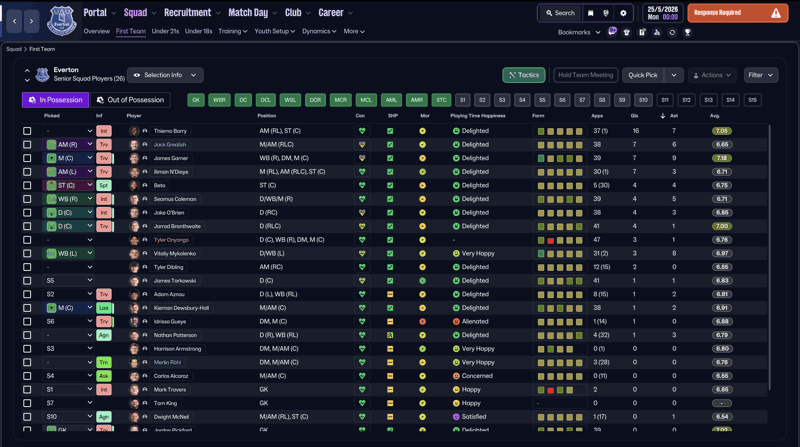Image resolution: width=800 pixels, height=447 pixels.
Task: Go forward with the right arrow button
Action: tap(31, 21)
